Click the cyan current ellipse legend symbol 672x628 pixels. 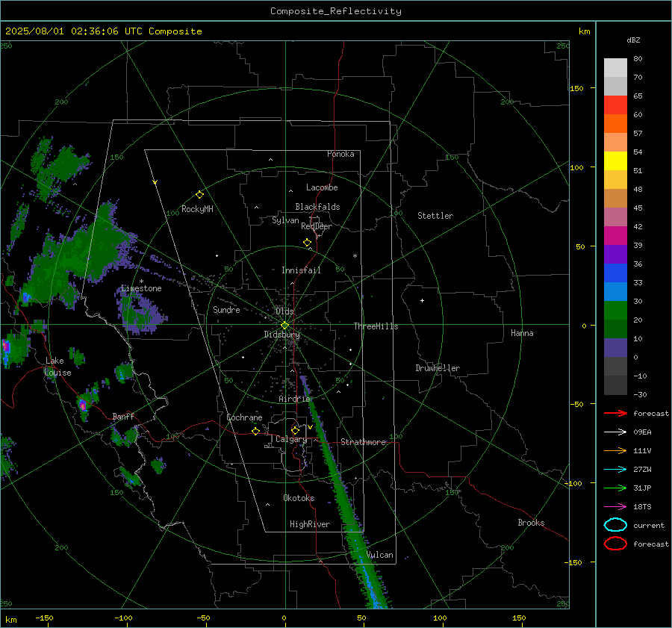click(x=615, y=525)
